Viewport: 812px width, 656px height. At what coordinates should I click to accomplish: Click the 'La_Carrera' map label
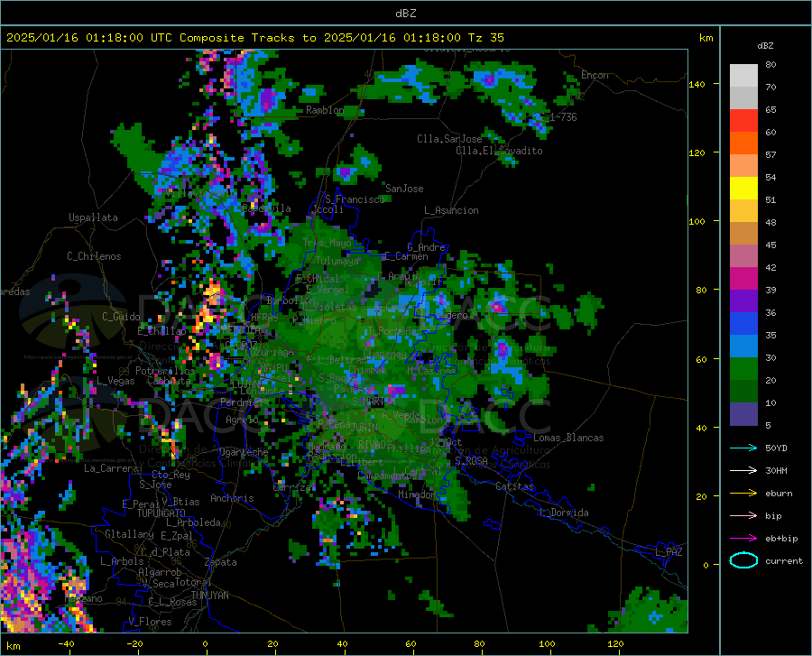pos(111,468)
